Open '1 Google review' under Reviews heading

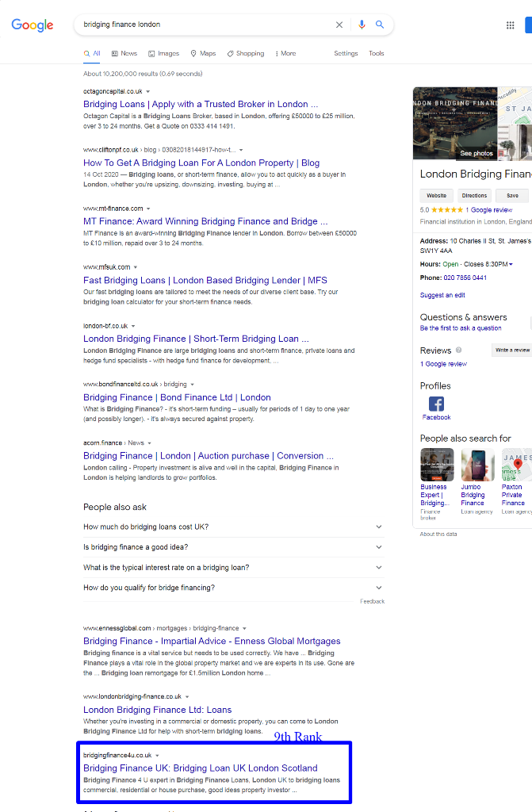point(443,364)
